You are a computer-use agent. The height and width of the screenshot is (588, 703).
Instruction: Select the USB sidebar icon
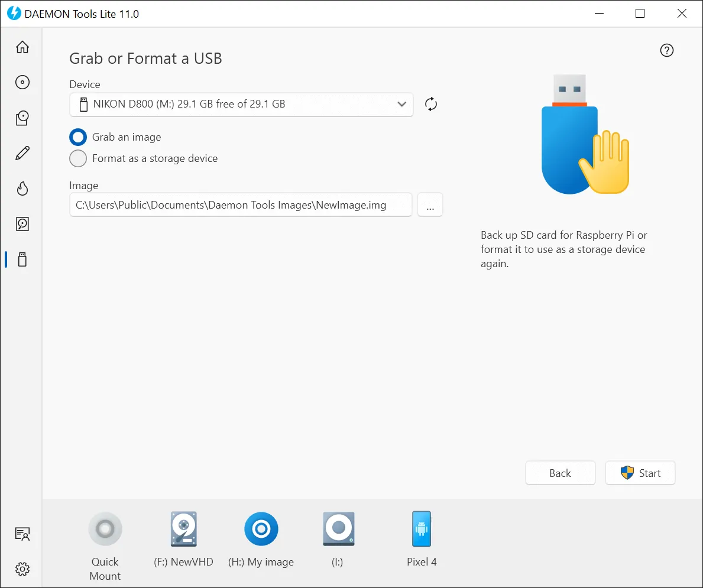pos(22,259)
